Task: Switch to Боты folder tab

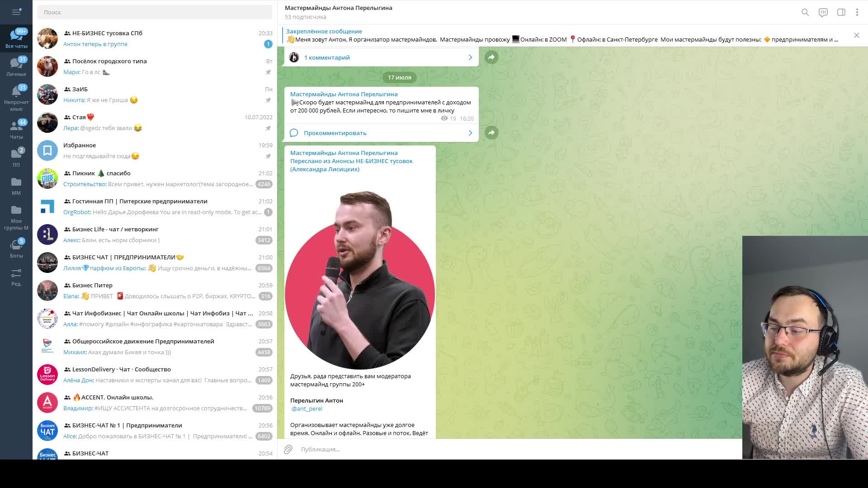Action: tap(16, 249)
